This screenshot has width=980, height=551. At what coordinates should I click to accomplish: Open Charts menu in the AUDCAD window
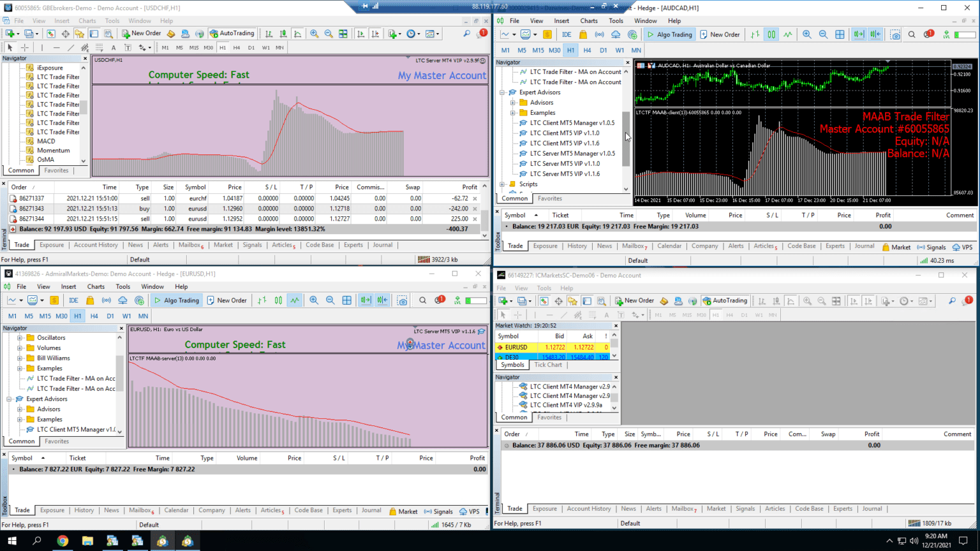pos(589,21)
